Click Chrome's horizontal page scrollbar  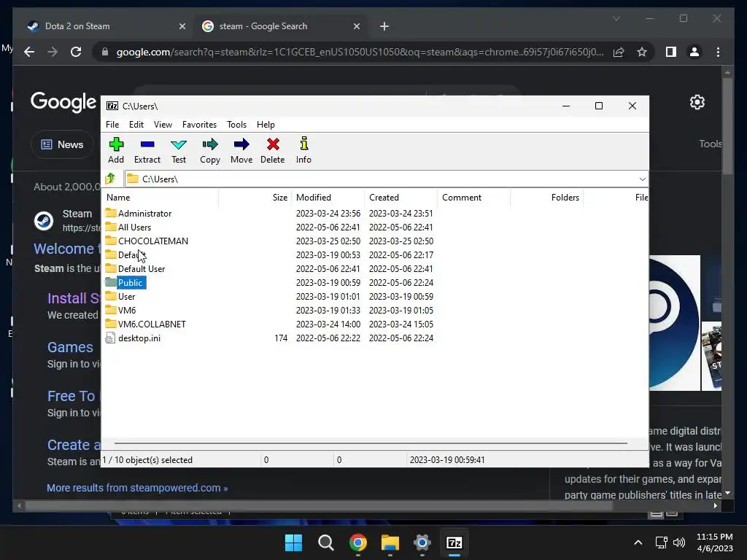(x=318, y=506)
